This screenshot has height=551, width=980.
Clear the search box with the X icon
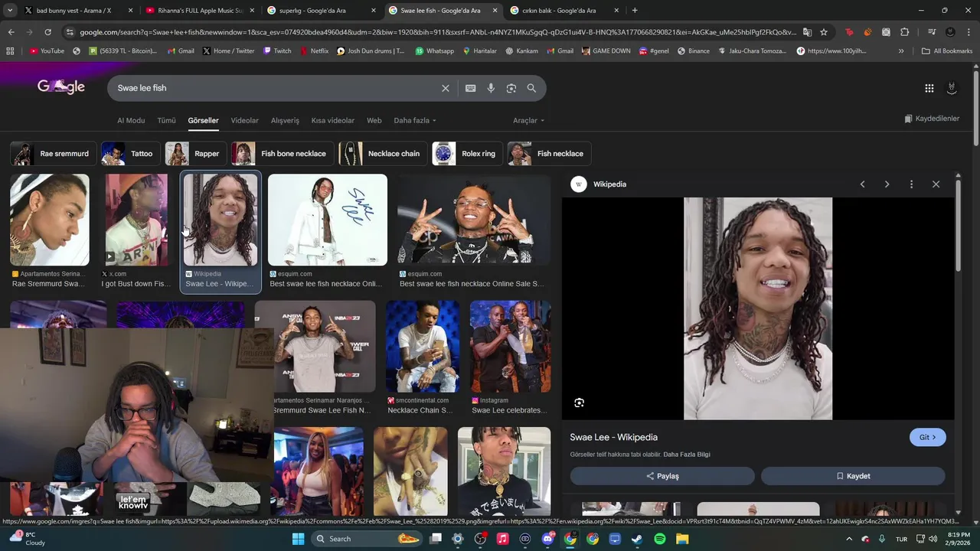click(446, 88)
